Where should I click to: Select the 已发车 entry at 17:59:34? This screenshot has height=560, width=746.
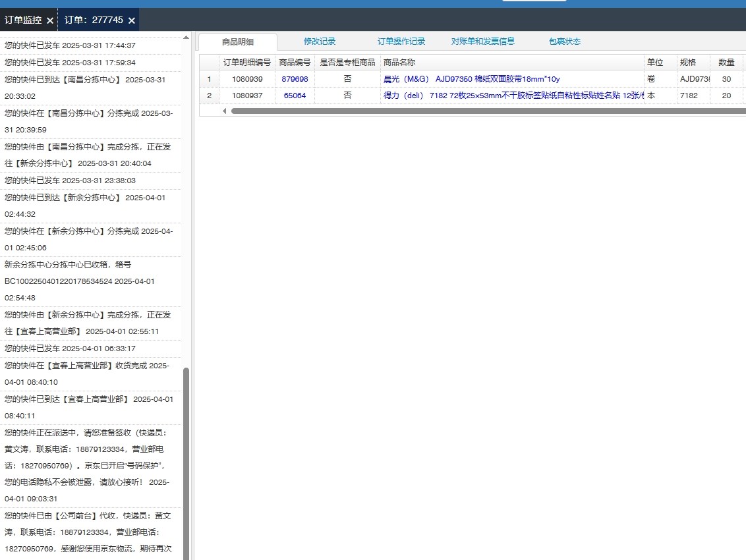(x=90, y=63)
